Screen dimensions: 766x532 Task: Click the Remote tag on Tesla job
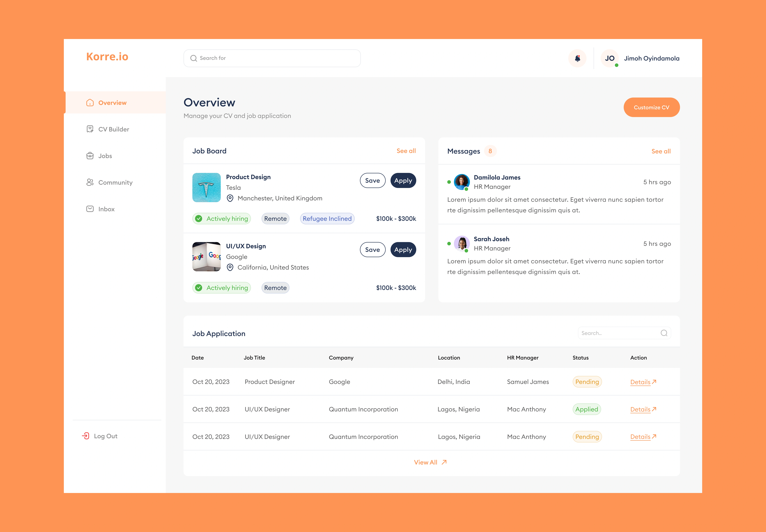[275, 219]
